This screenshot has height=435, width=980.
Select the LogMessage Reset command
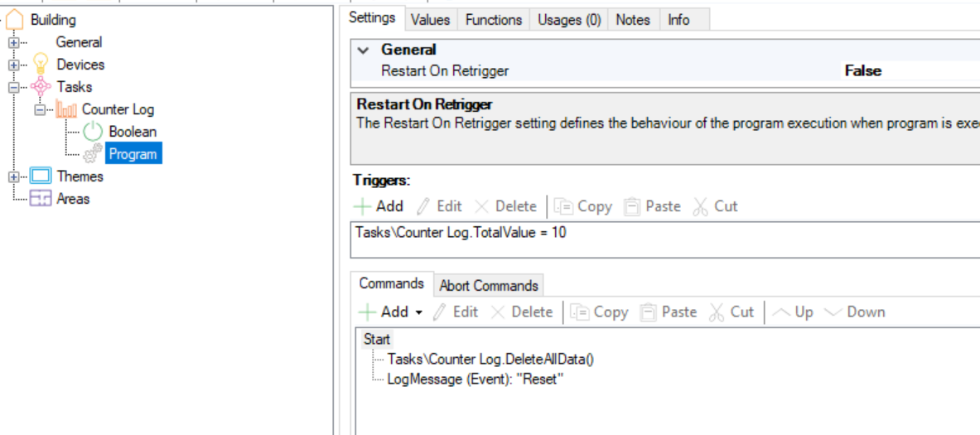pyautogui.click(x=475, y=379)
